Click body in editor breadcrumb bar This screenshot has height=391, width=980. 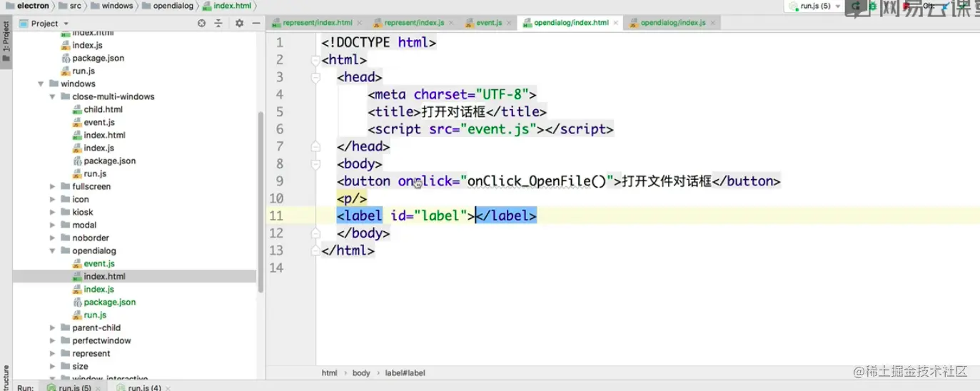(361, 372)
